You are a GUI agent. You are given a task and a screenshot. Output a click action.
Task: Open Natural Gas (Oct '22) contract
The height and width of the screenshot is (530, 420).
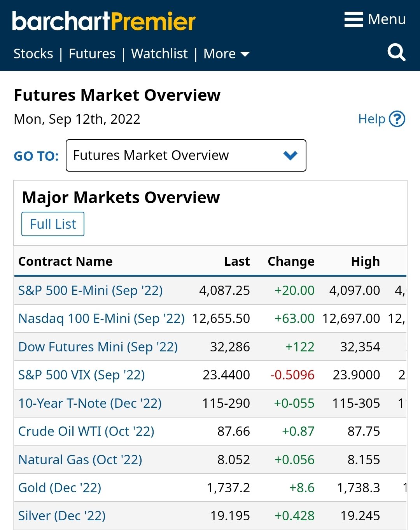click(x=80, y=460)
